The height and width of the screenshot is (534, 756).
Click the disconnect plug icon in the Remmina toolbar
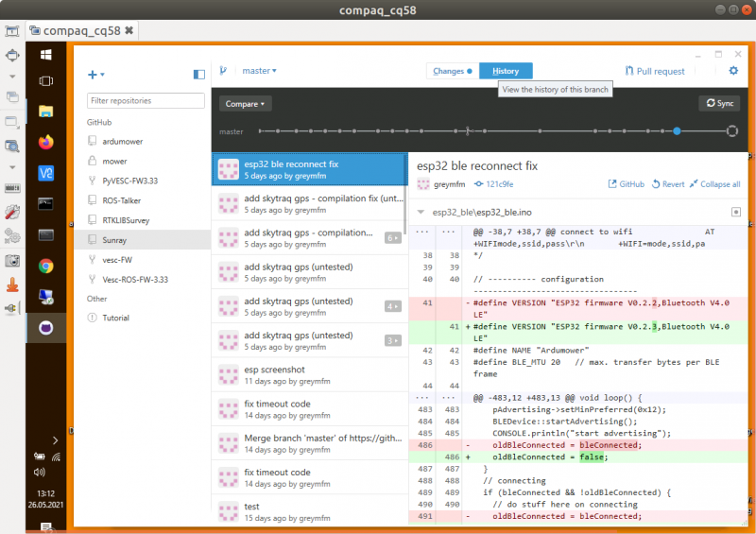12,308
